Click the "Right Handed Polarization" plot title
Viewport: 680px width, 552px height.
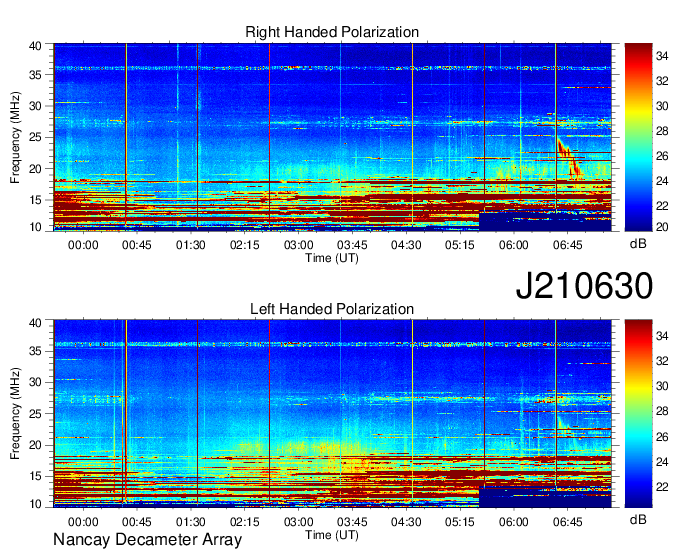332,32
